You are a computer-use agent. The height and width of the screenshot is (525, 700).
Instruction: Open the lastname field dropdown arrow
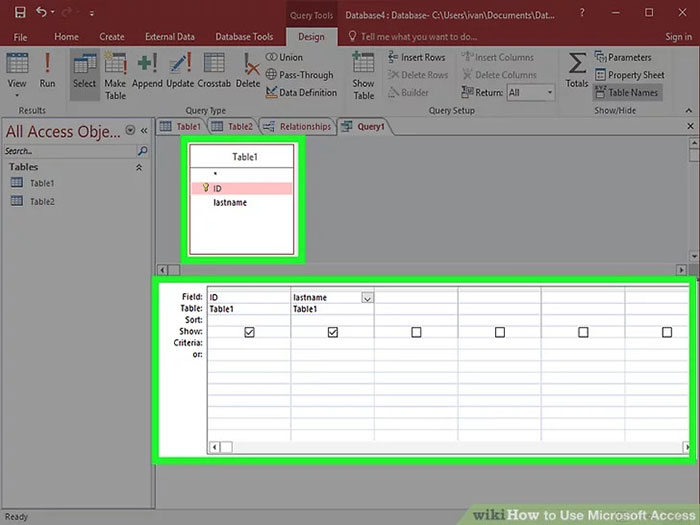pyautogui.click(x=367, y=298)
